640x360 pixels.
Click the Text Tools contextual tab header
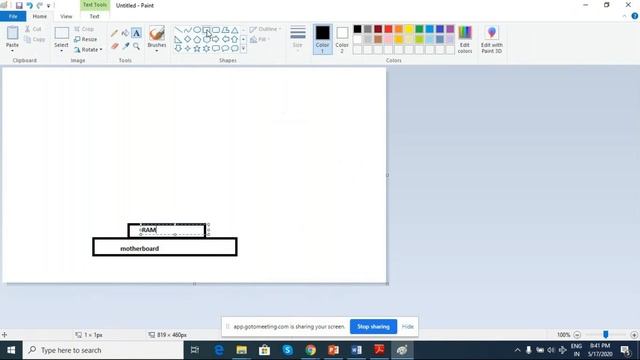click(x=95, y=5)
